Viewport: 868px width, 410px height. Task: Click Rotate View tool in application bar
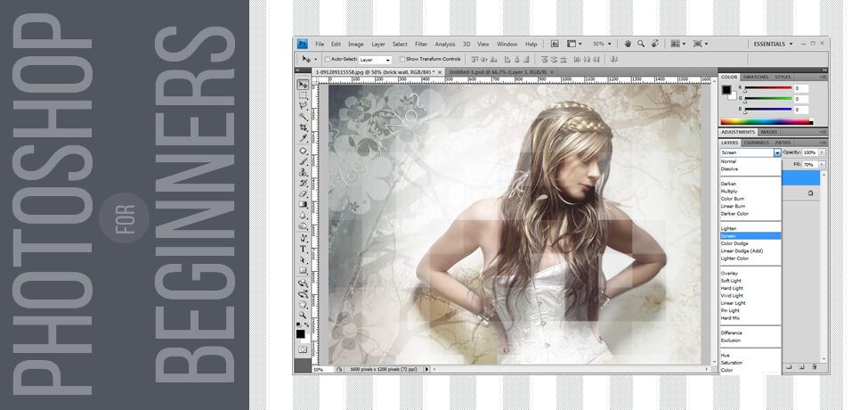point(655,44)
